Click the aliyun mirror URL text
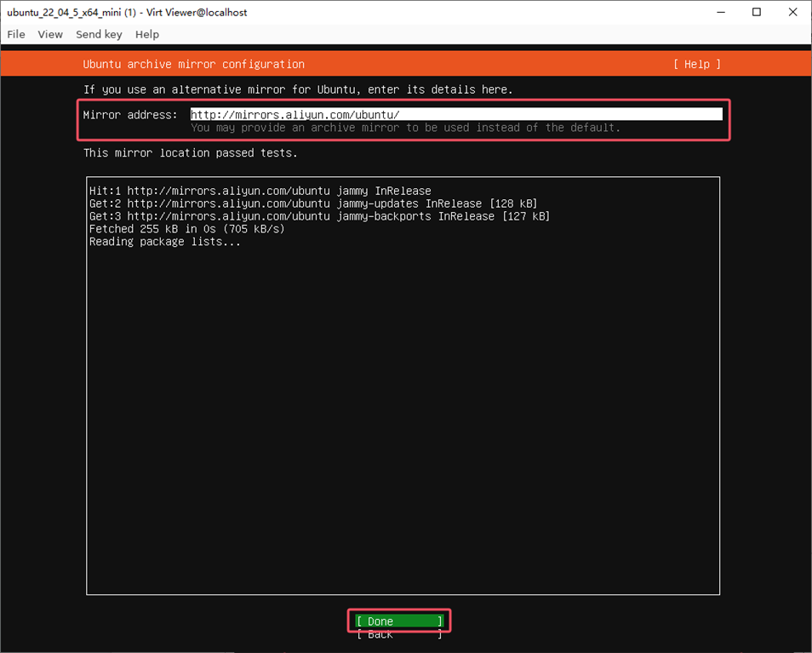The width and height of the screenshot is (812, 653). [283, 114]
